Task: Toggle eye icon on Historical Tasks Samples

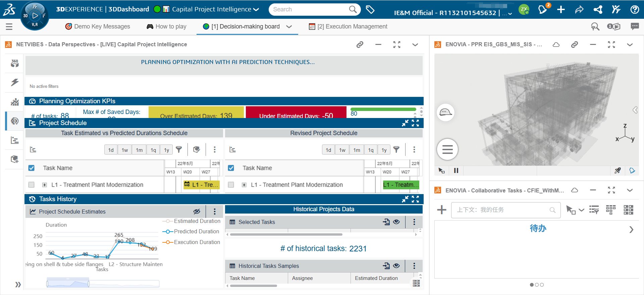Action: [396, 266]
